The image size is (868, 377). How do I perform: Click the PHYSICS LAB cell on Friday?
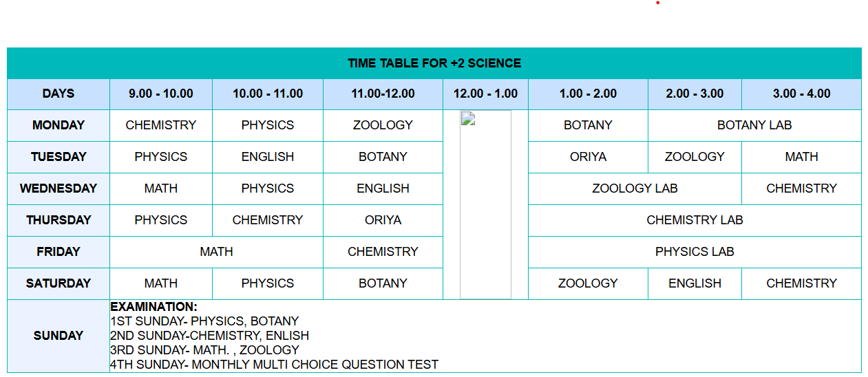[695, 252]
